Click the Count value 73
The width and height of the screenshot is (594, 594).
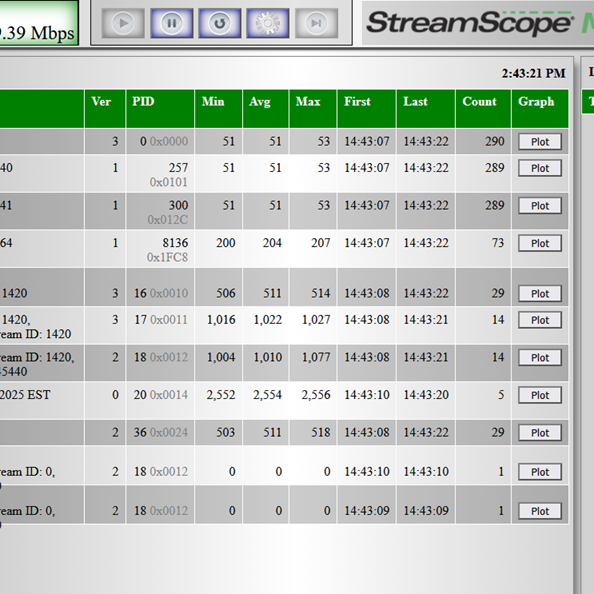497,243
